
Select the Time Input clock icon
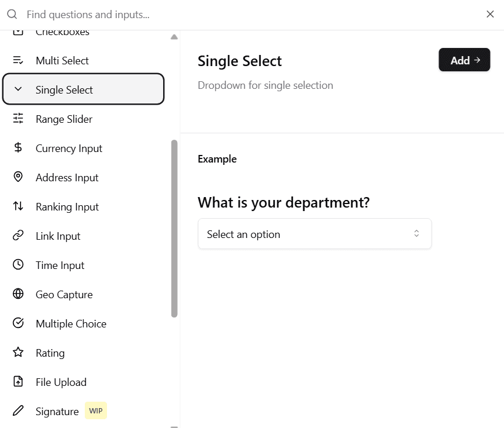[18, 265]
